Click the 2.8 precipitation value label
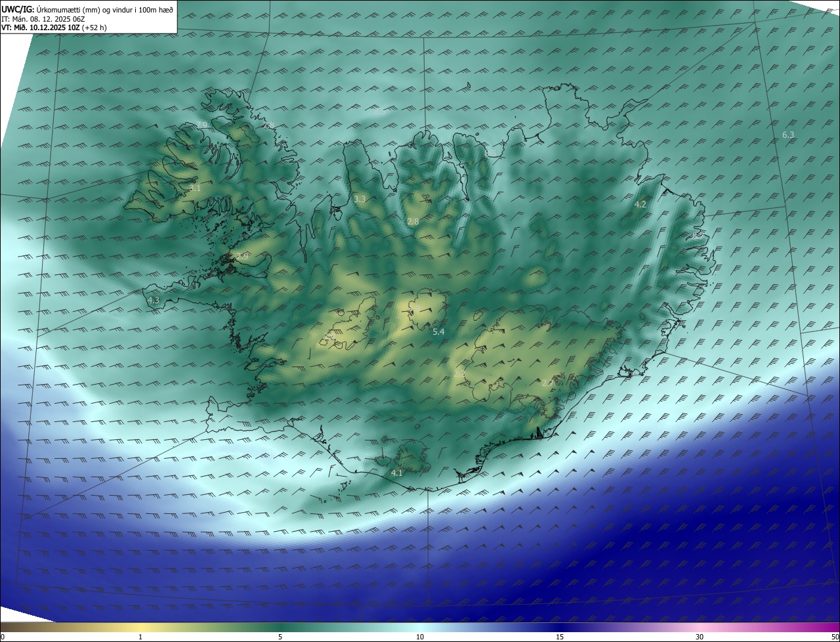The width and height of the screenshot is (840, 642). pyautogui.click(x=413, y=222)
